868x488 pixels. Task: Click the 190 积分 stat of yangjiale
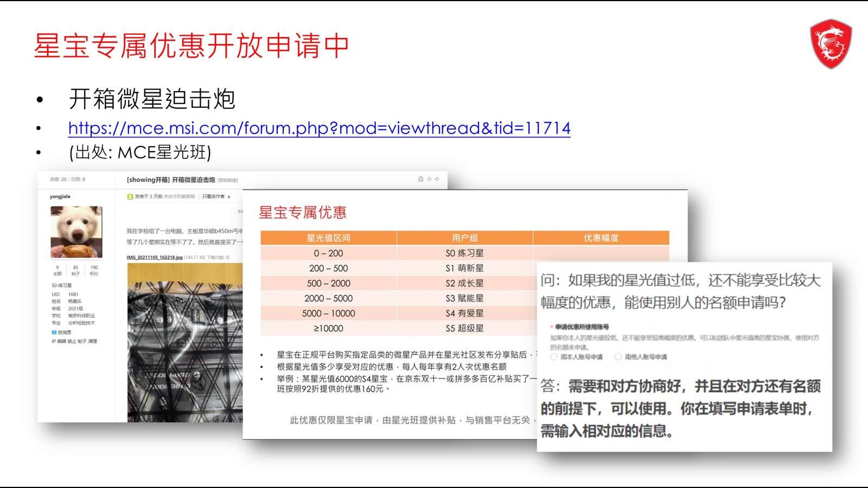pos(94,271)
